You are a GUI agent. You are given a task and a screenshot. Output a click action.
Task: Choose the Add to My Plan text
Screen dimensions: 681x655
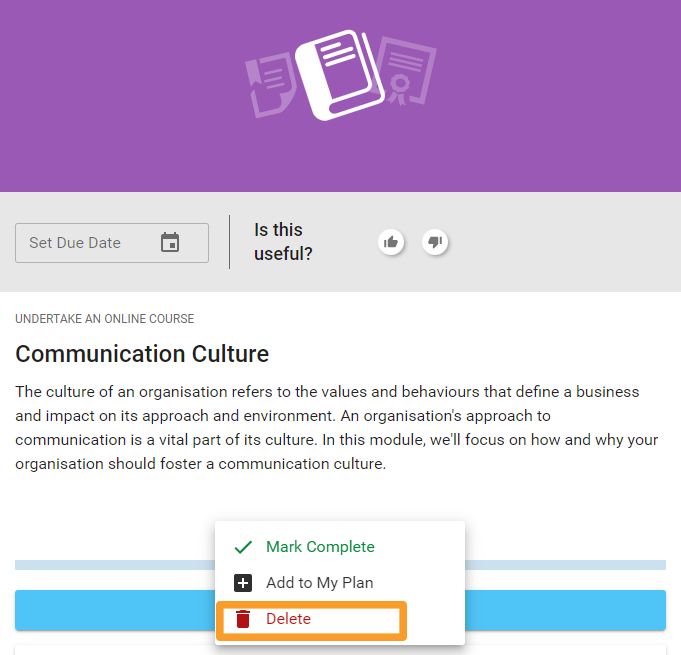tap(319, 583)
